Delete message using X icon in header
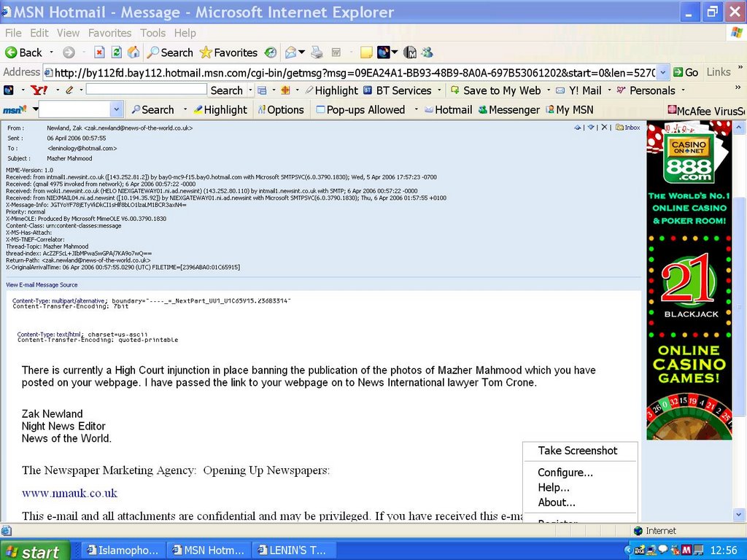The image size is (747, 560). click(x=603, y=128)
